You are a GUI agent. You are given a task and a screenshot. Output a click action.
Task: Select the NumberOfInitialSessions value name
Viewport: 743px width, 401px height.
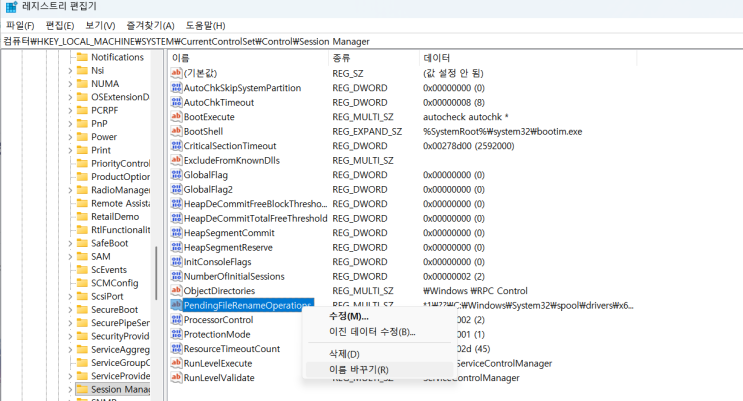point(234,276)
